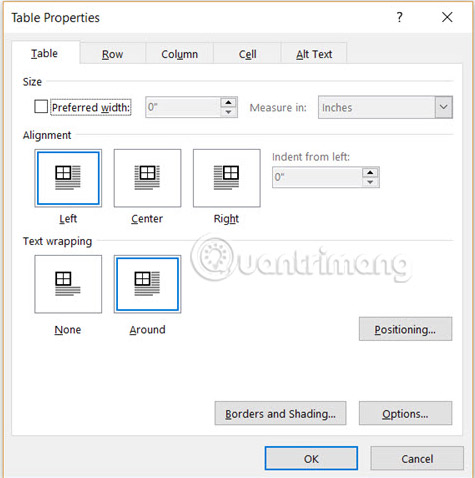Select the Left alignment icon
Image resolution: width=475 pixels, height=478 pixels.
tap(68, 178)
